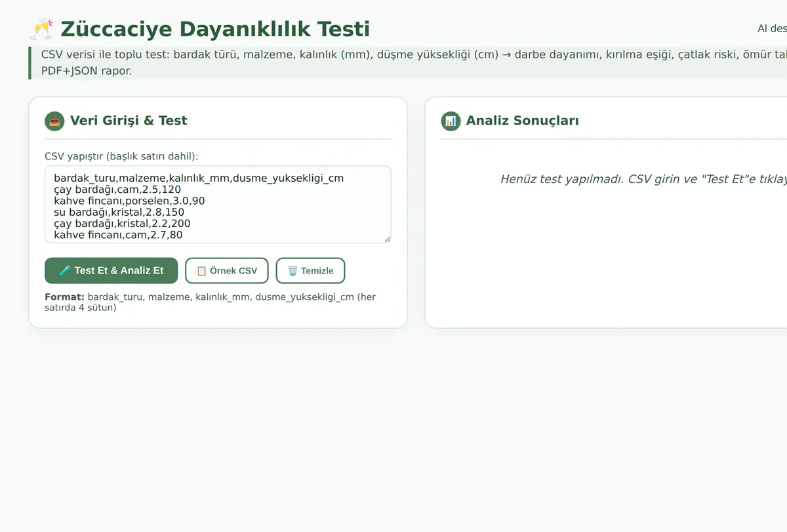Click the label 'CSV yapıştır (başlık satırı dahil):'
787x532 pixels.
[121, 156]
